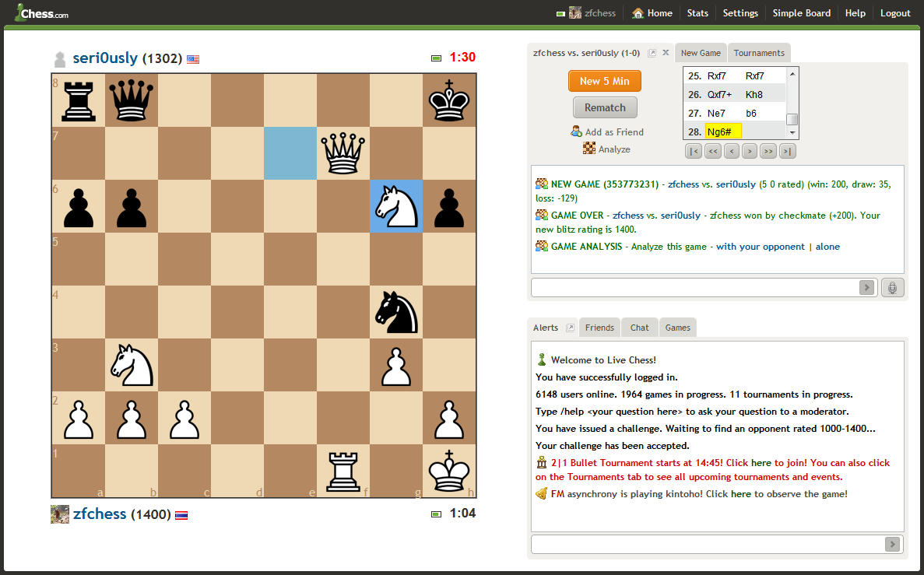This screenshot has width=924, height=575.
Task: Select the black rook on a8
Action: (79, 100)
